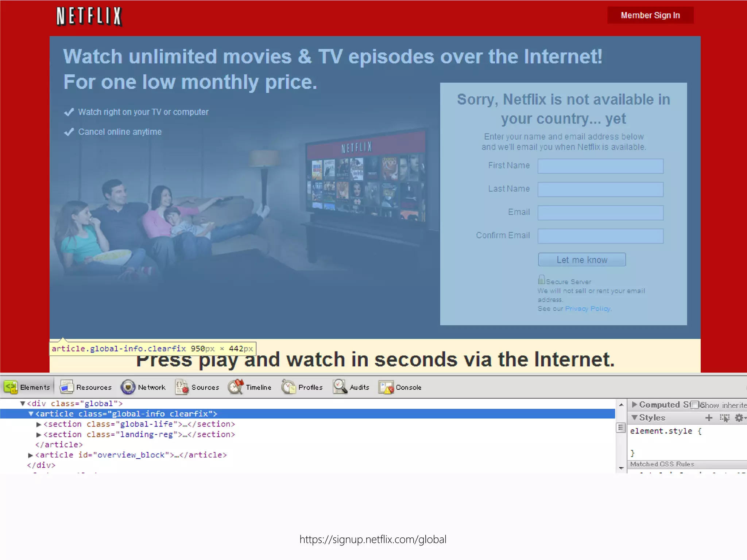Click the 'Cancel online anytime' text
The height and width of the screenshot is (560, 747).
click(x=120, y=132)
